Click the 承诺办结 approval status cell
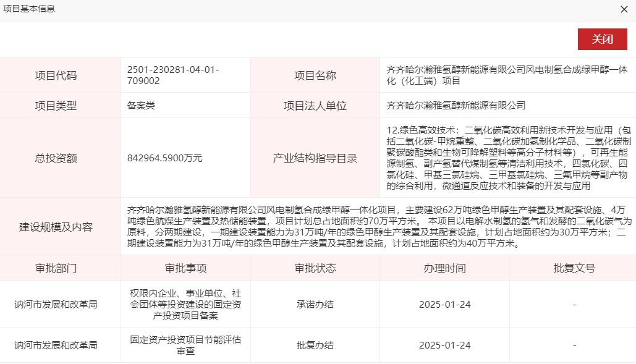 coord(315,304)
